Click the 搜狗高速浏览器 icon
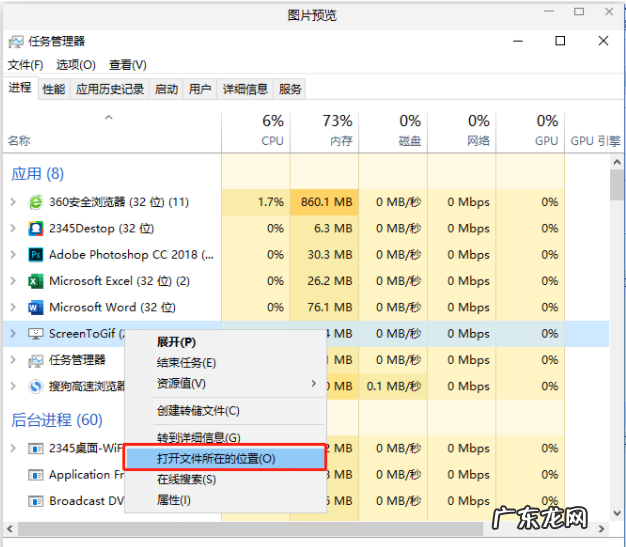This screenshot has height=547, width=626. click(36, 386)
